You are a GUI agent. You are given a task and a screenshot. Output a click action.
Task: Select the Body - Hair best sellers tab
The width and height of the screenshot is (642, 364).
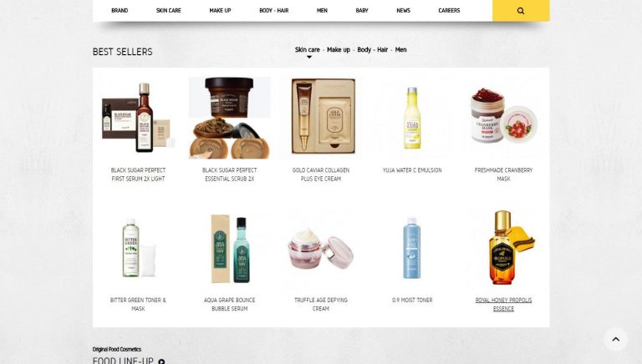[372, 49]
